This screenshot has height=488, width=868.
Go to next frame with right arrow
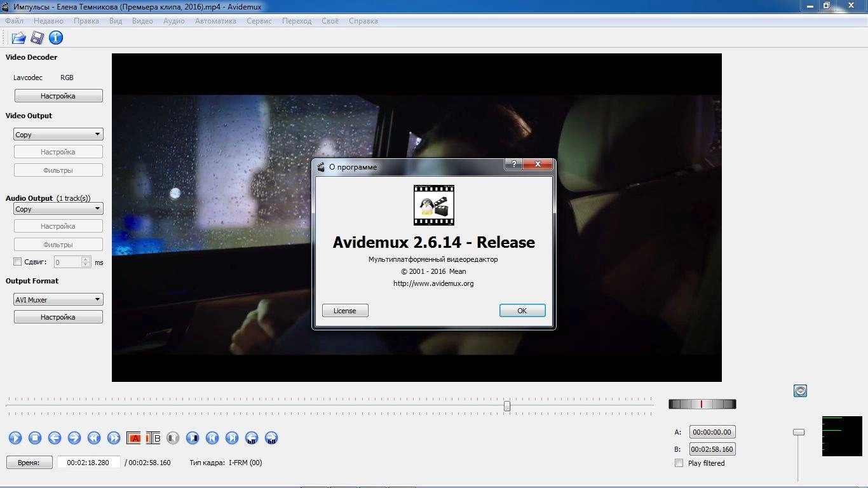pos(74,438)
